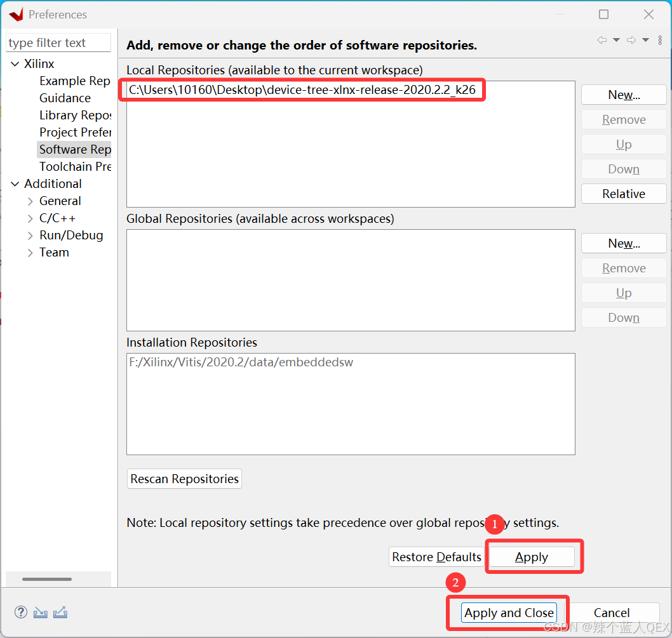The height and width of the screenshot is (638, 672).
Task: Click the Help question mark icon
Action: pyautogui.click(x=20, y=613)
